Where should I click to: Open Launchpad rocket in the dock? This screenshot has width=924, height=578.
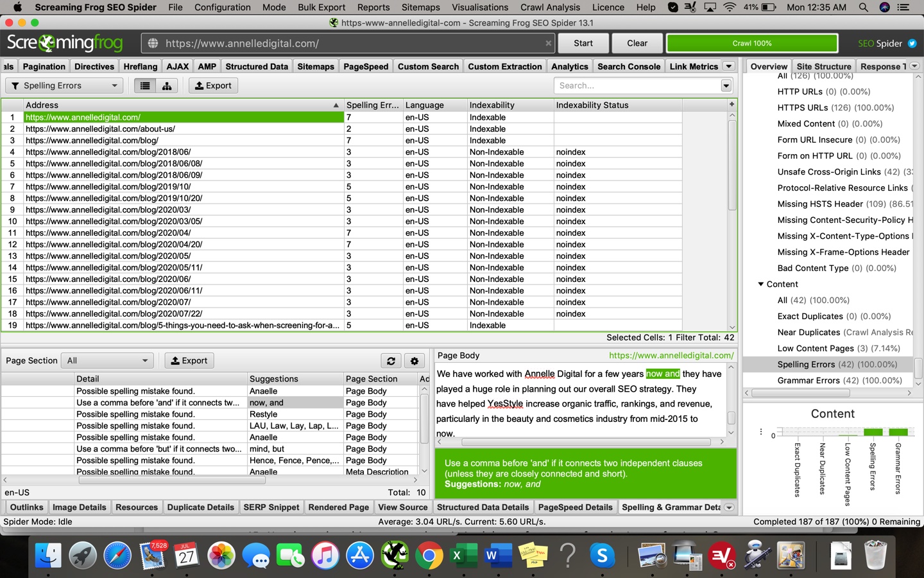[x=82, y=556]
